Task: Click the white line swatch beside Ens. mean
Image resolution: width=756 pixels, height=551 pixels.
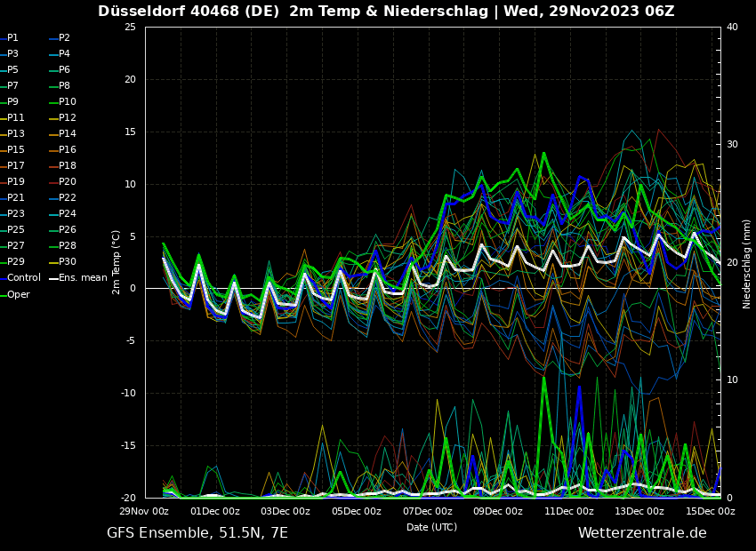Action: (x=52, y=278)
